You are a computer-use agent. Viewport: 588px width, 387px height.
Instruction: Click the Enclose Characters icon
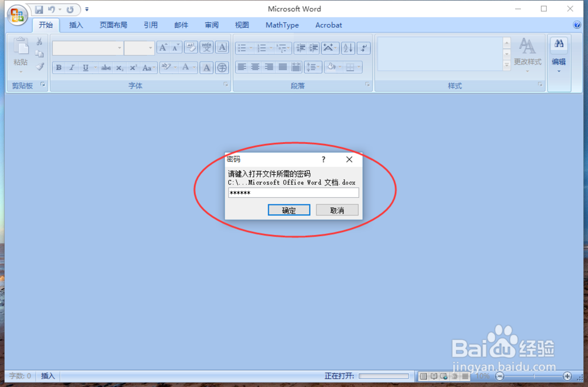pyautogui.click(x=222, y=68)
